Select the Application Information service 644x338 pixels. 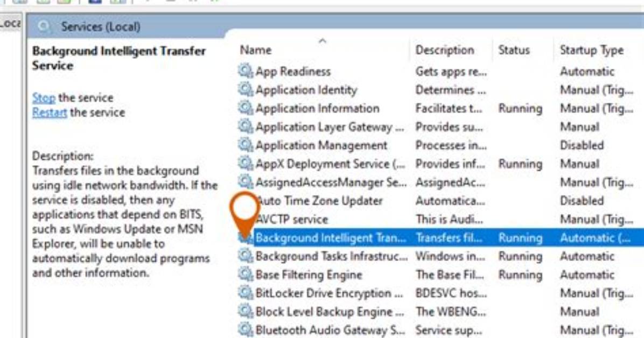click(440, 108)
